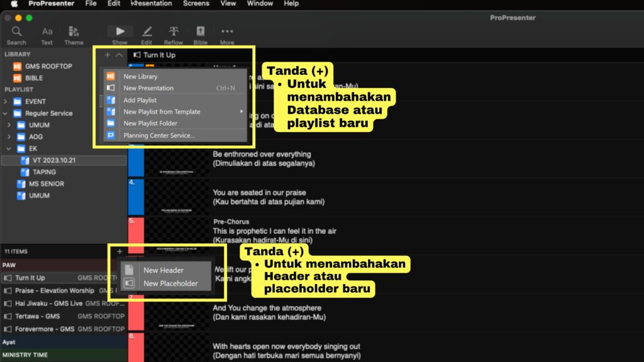
Task: Open the Apple menu
Action: coord(14,4)
